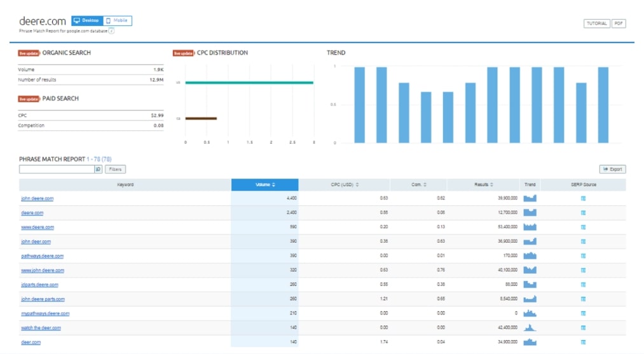View SERP source icon for www.deere.com
This screenshot has width=644, height=354.
(583, 227)
